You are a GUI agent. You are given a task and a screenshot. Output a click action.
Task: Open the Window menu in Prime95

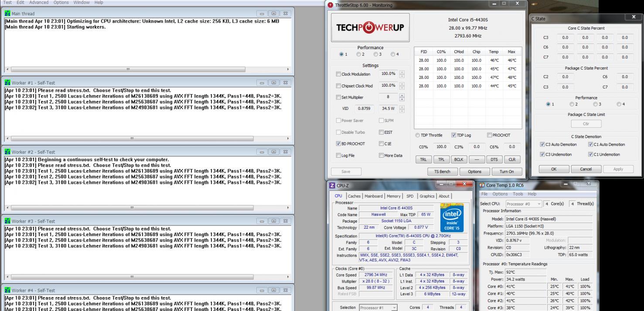pos(82,2)
